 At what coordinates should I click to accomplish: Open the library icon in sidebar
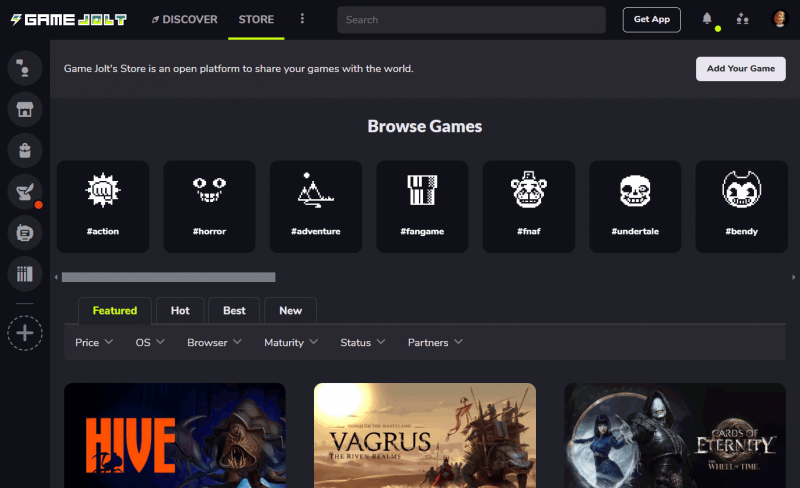(25, 273)
